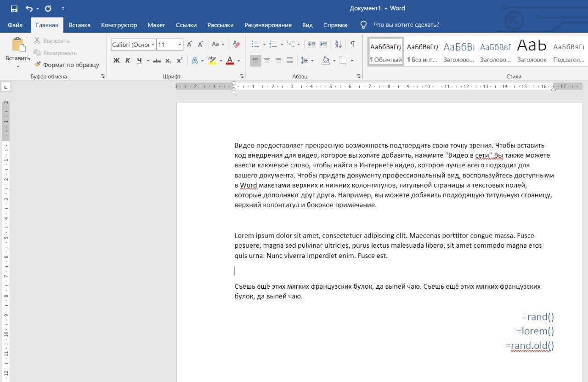Click the Save icon in quick access toolbar
588x382 pixels.
click(14, 8)
